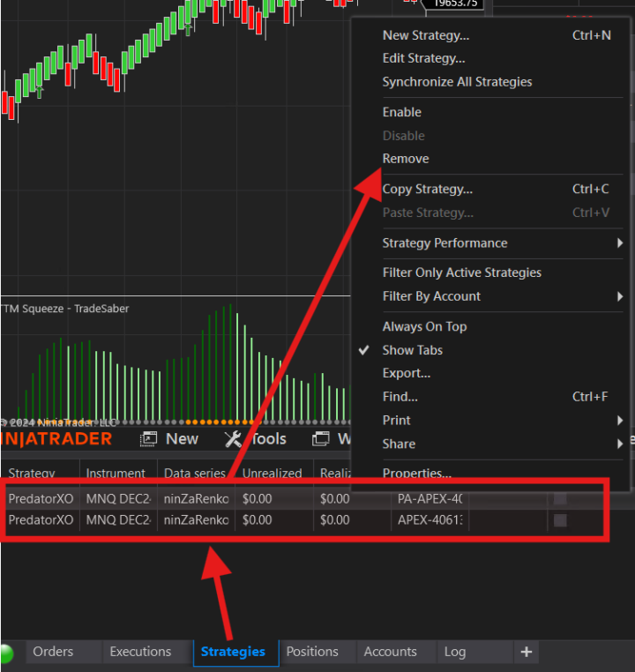This screenshot has height=672, width=635.
Task: Toggle enabled checkbox for PA-APEX strategy row
Action: coord(560,498)
